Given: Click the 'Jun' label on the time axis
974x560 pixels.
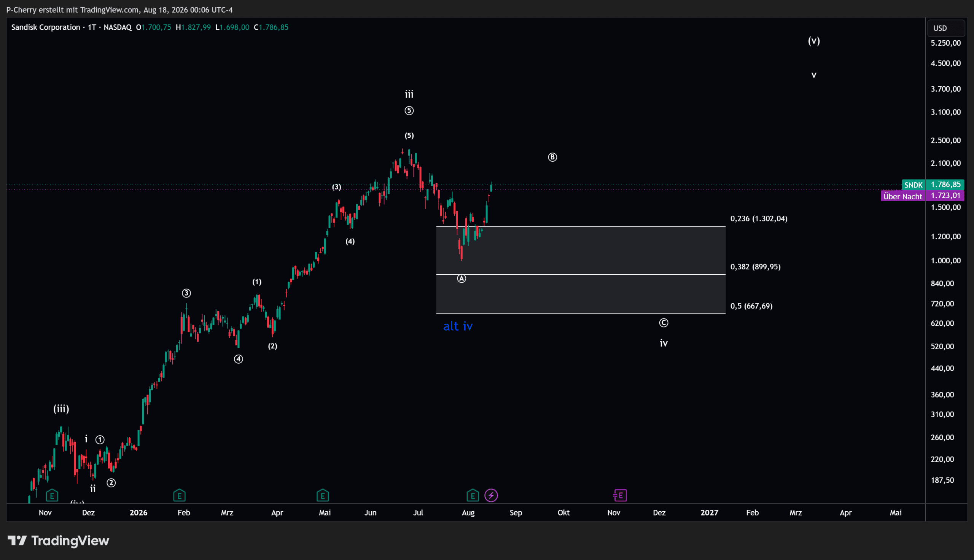Looking at the screenshot, I should coord(370,513).
